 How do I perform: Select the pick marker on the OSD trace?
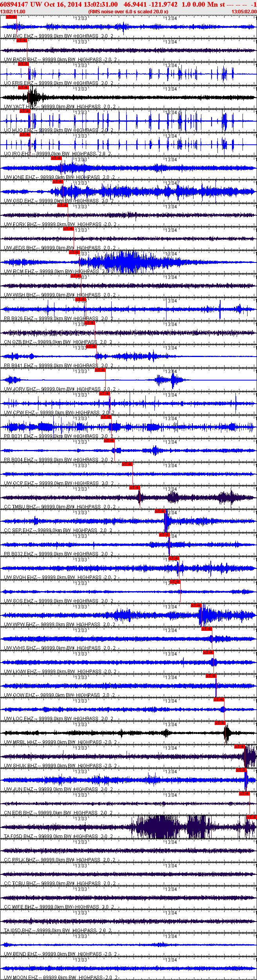[x=58, y=182]
